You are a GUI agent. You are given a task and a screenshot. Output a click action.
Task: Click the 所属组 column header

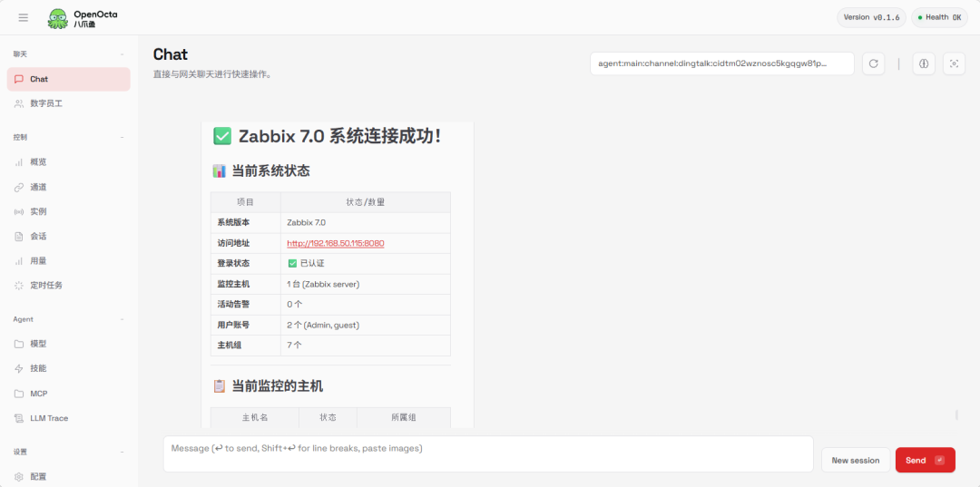click(x=404, y=418)
